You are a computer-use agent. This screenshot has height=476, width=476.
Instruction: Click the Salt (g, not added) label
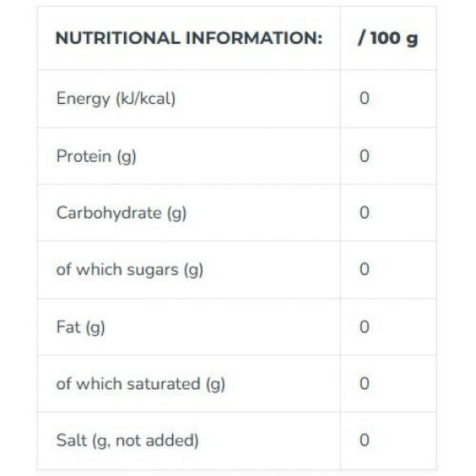point(127,440)
